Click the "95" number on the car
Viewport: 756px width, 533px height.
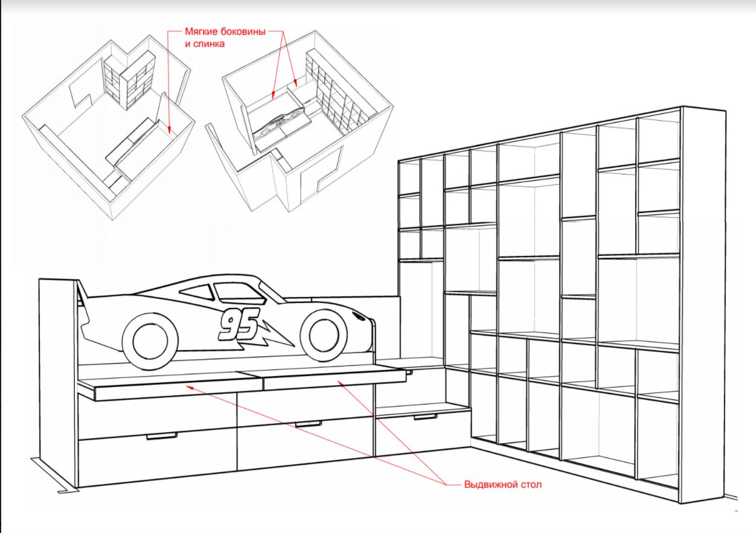[239, 323]
